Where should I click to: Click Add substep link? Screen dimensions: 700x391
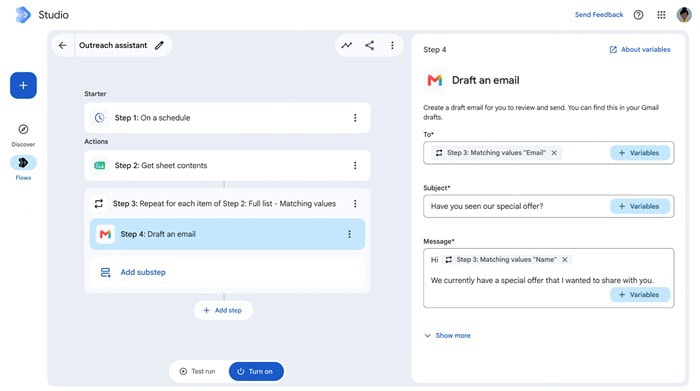(x=143, y=272)
